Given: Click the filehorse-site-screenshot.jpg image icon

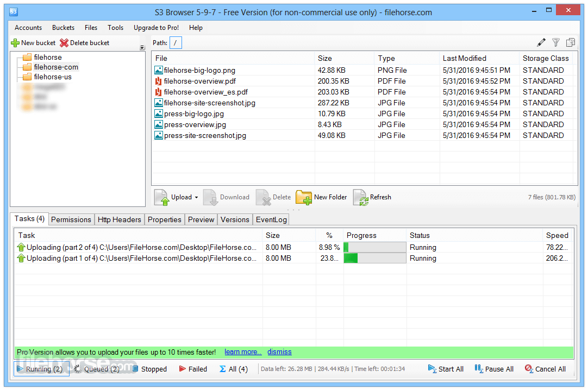Looking at the screenshot, I should click(159, 103).
